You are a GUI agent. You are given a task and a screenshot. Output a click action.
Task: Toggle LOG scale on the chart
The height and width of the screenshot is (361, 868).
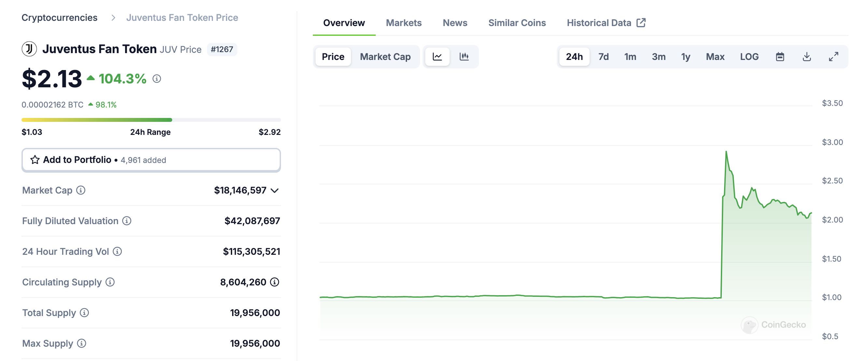tap(749, 57)
